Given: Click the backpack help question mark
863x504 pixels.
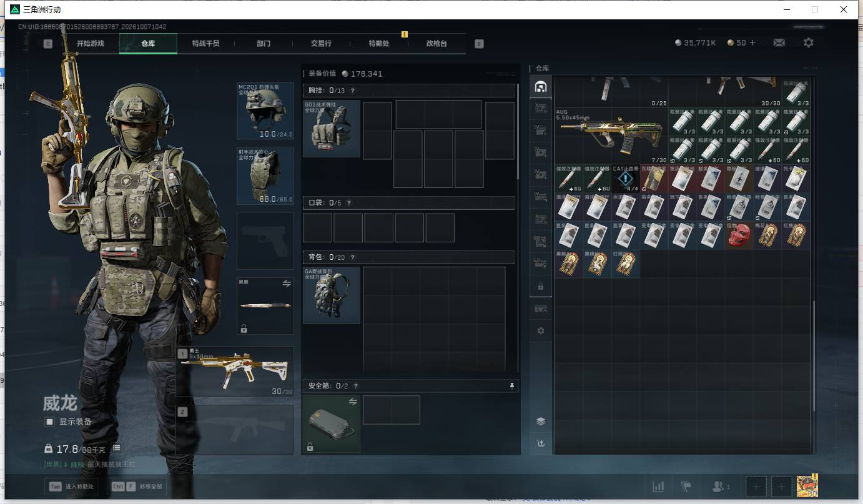Looking at the screenshot, I should coord(353,257).
